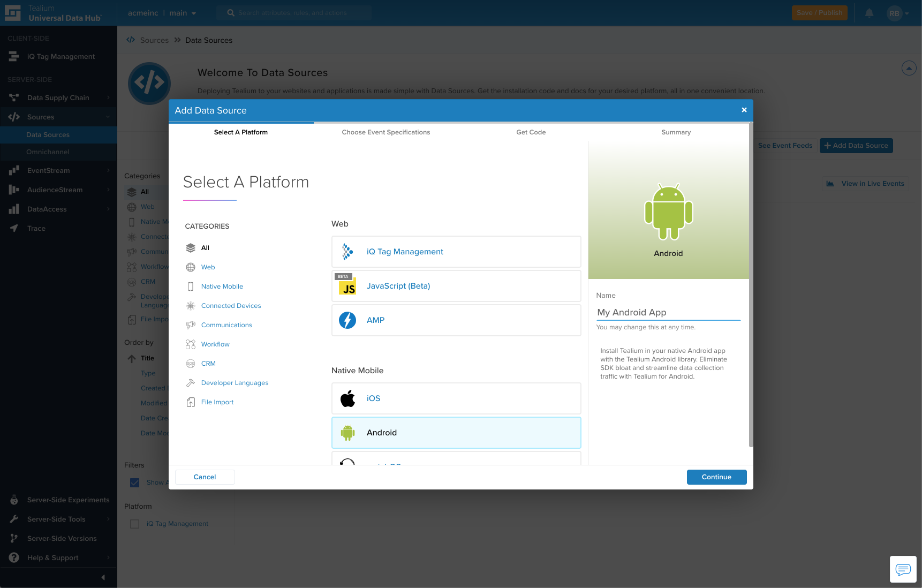Collapse the Sources sidebar section

[108, 117]
